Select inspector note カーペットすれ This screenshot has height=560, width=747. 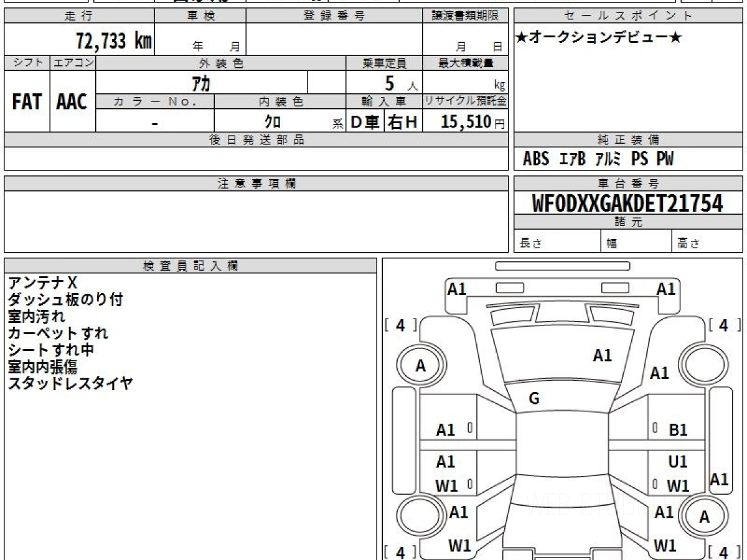(x=58, y=333)
